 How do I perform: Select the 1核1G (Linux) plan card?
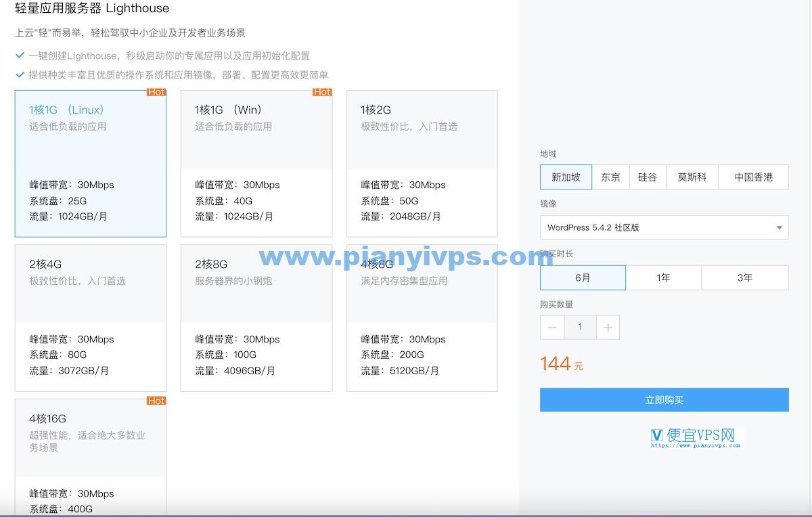click(91, 163)
